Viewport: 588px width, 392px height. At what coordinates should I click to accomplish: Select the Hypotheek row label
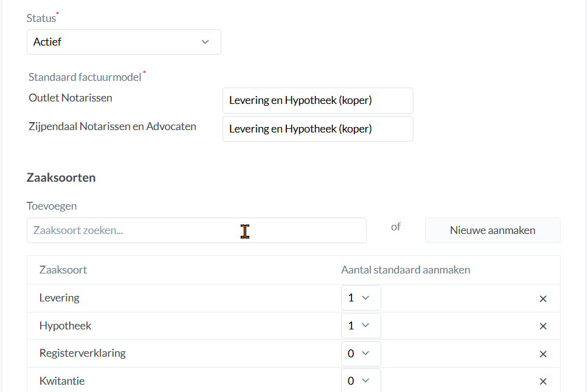[x=65, y=326]
